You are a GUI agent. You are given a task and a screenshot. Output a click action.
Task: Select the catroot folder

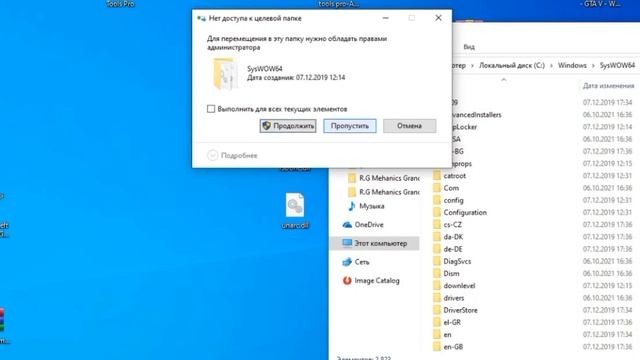click(454, 176)
